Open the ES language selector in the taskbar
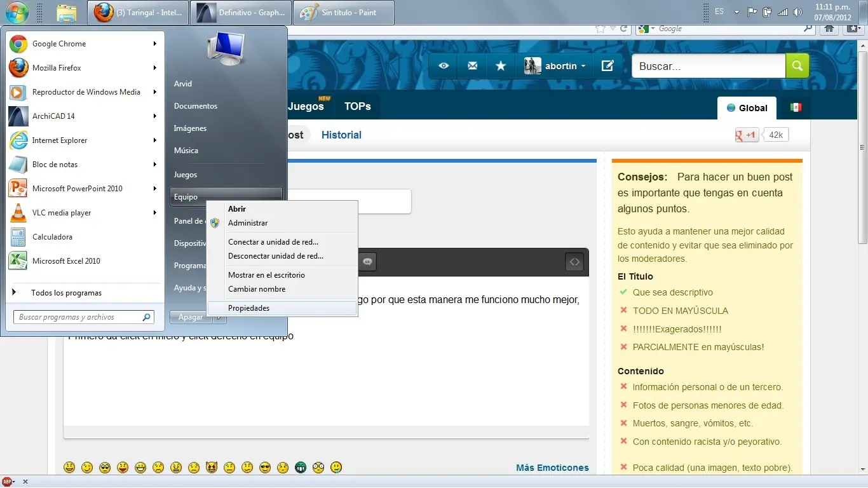Image resolution: width=868 pixels, height=488 pixels. point(719,11)
